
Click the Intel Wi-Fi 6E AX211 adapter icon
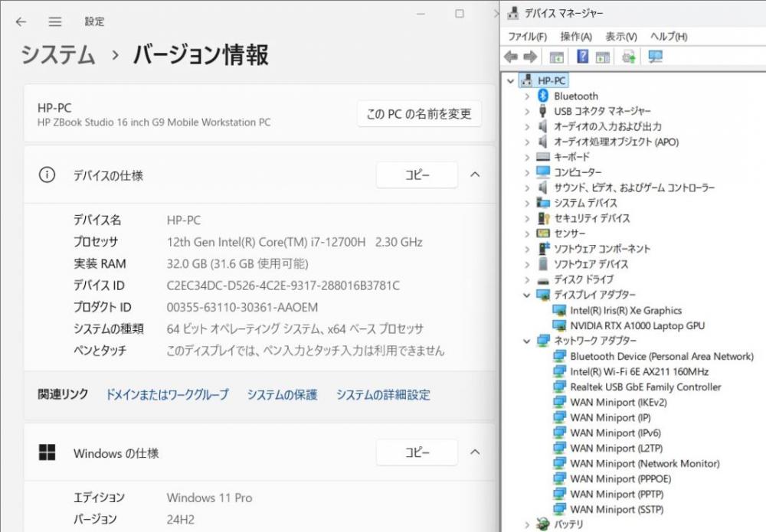(x=559, y=371)
